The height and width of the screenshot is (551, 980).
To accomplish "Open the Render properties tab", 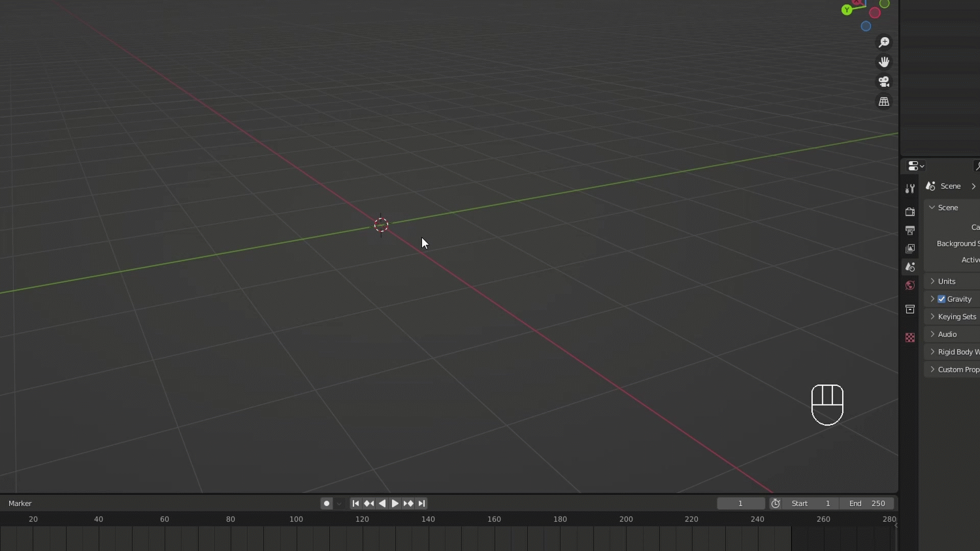I will [x=910, y=212].
